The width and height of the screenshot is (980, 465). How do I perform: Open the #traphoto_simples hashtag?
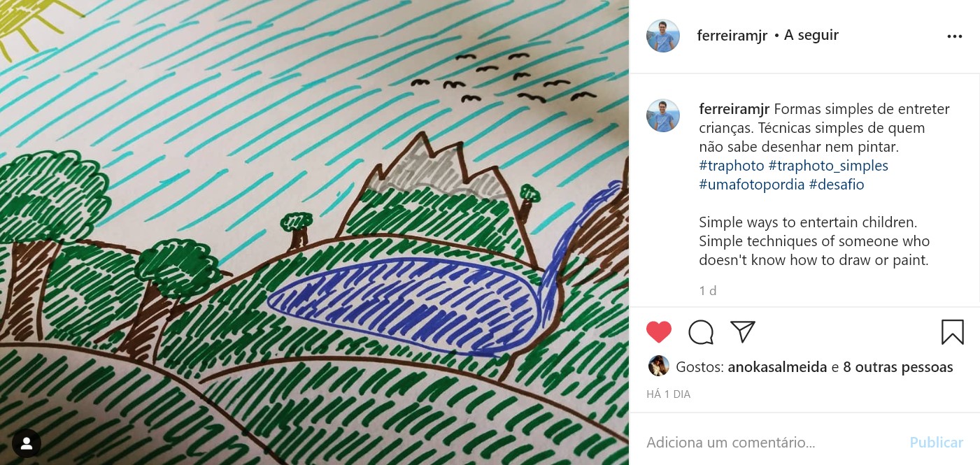(828, 166)
